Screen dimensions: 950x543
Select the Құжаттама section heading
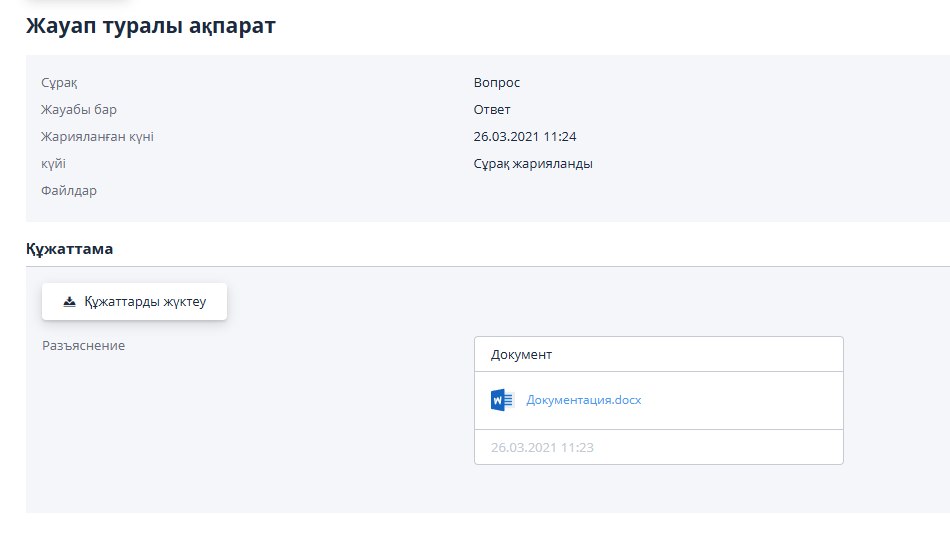pyautogui.click(x=70, y=249)
